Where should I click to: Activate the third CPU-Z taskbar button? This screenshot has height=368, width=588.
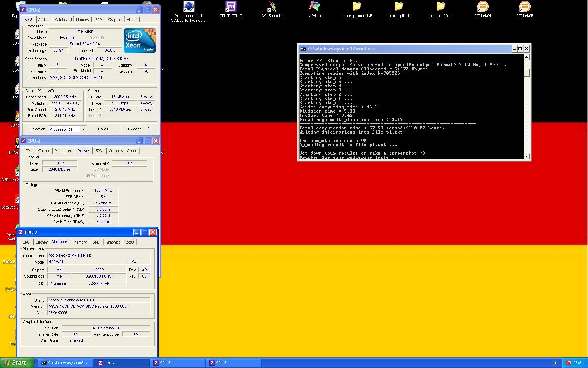pos(234,363)
